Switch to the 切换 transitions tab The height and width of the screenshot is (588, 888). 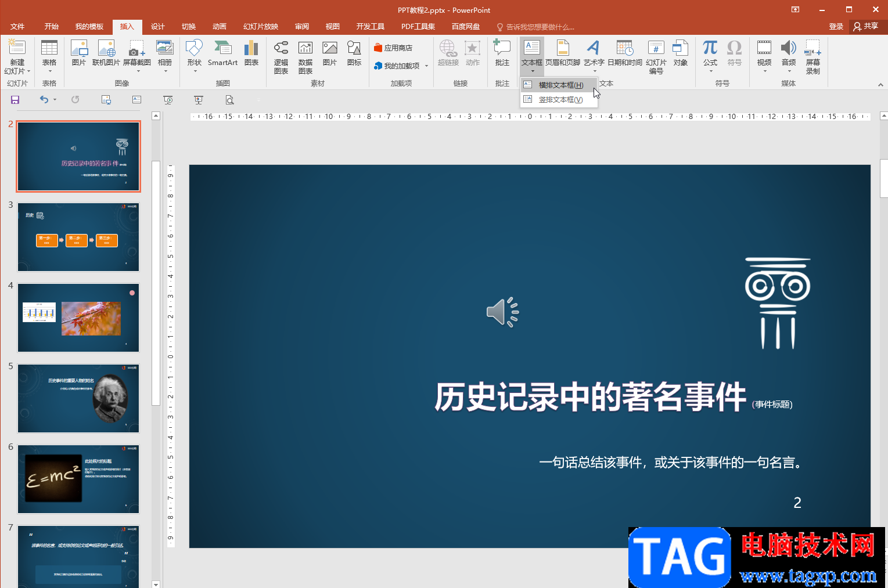coord(189,27)
